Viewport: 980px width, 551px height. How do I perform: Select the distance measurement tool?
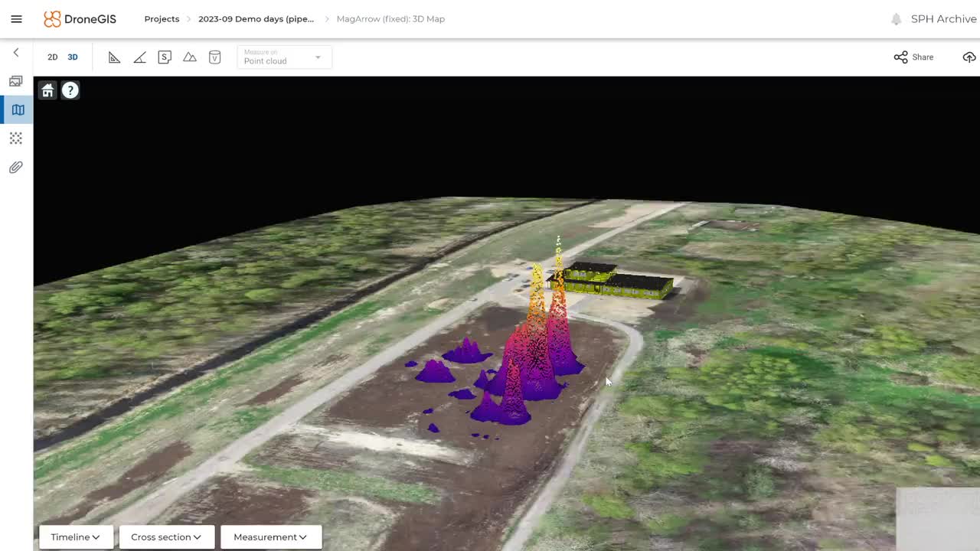point(114,57)
